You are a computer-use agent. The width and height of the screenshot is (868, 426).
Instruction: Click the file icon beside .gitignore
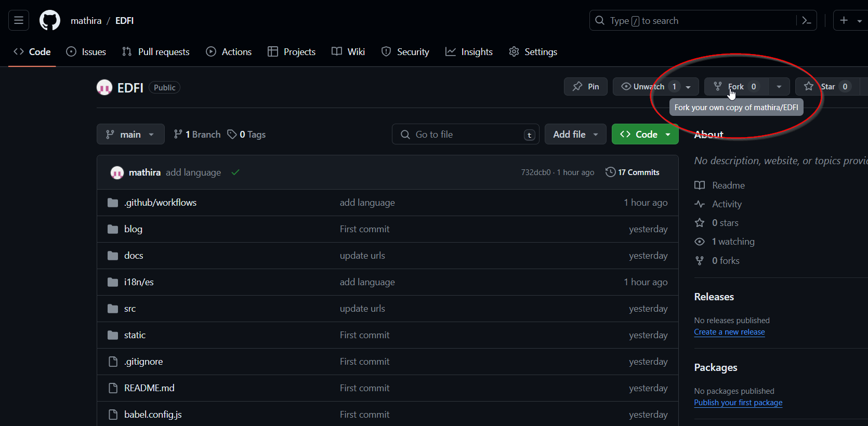coord(113,362)
